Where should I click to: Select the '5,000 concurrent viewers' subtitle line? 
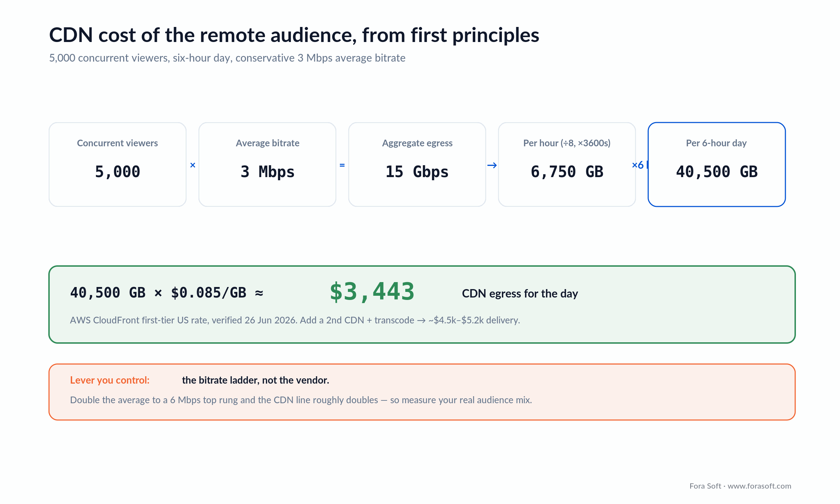[x=227, y=58]
